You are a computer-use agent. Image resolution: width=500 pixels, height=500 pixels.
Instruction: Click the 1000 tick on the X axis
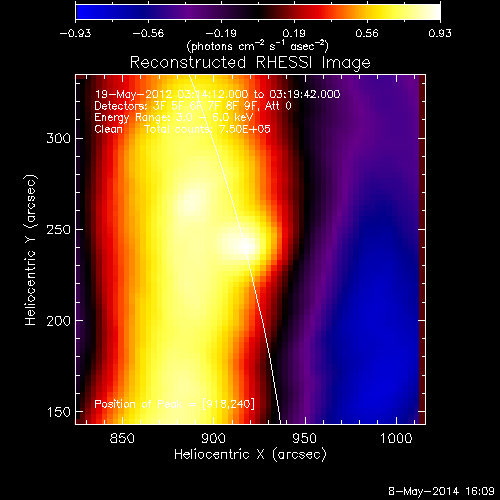pos(396,438)
